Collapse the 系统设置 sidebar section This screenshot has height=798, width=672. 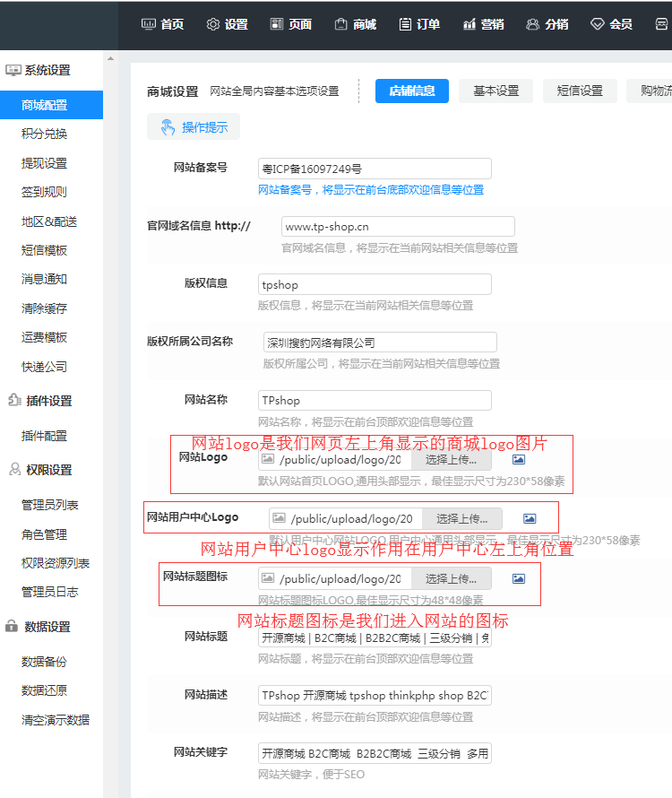tap(38, 70)
